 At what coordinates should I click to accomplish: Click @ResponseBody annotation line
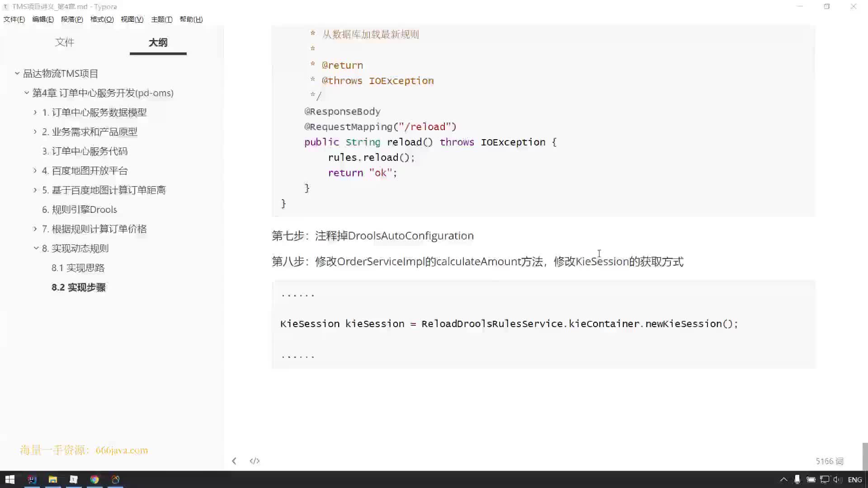coord(342,112)
